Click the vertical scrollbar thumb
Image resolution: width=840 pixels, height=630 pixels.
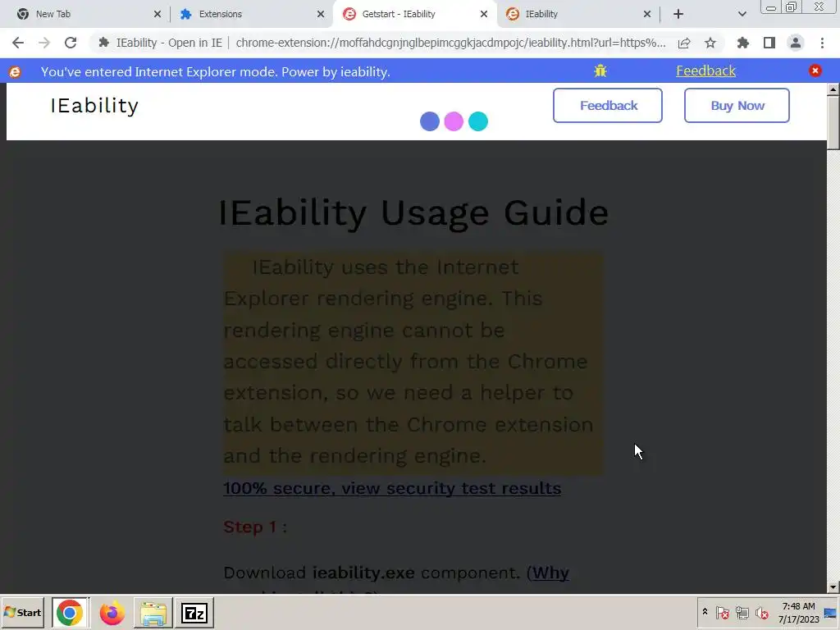click(833, 123)
